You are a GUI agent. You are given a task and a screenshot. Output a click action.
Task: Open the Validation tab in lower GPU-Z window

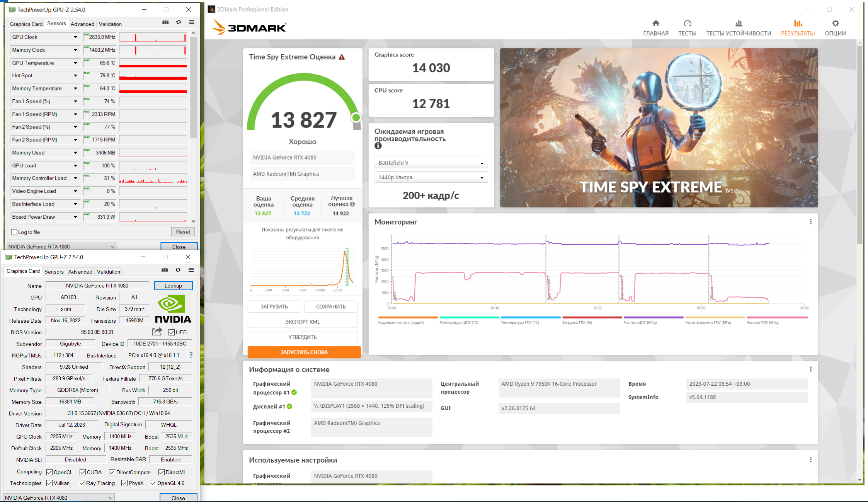click(108, 272)
